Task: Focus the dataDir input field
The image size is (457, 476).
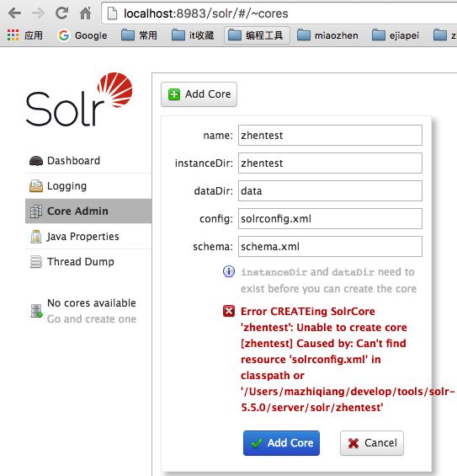Action: coord(330,191)
